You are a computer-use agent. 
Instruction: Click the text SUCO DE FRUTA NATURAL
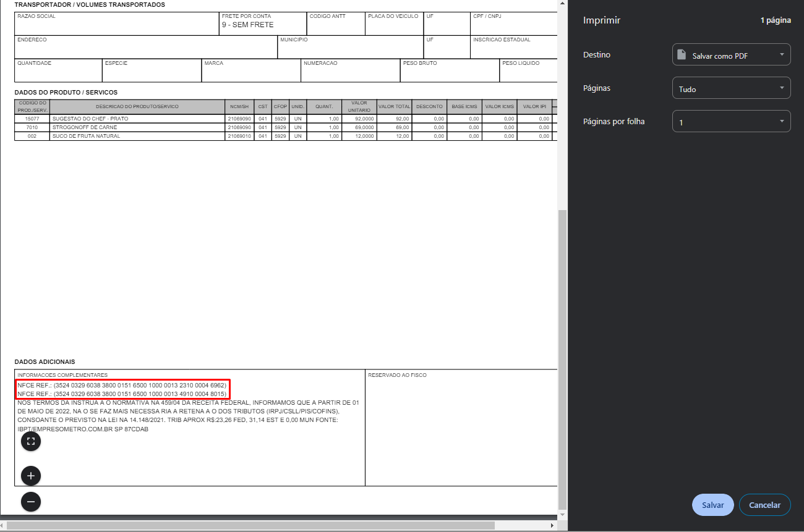(86, 136)
